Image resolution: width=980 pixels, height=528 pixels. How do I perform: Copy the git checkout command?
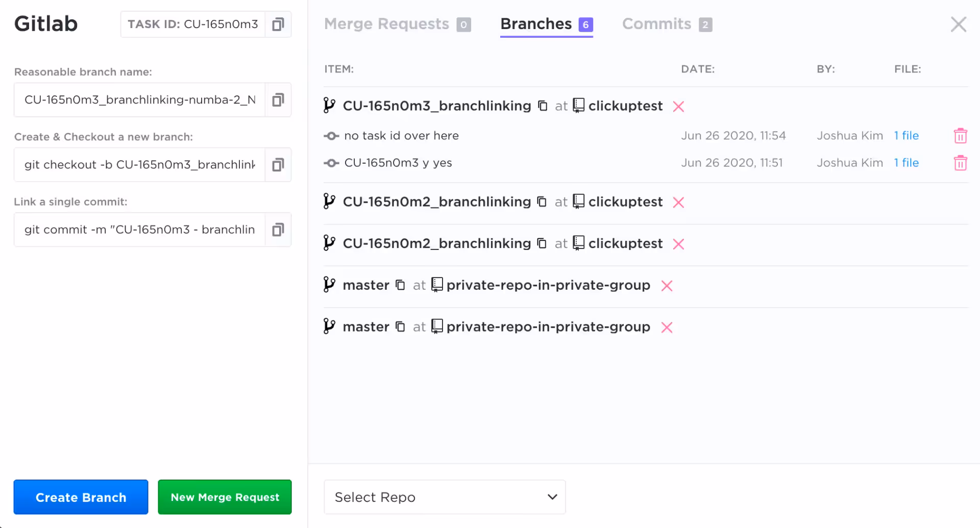[278, 165]
